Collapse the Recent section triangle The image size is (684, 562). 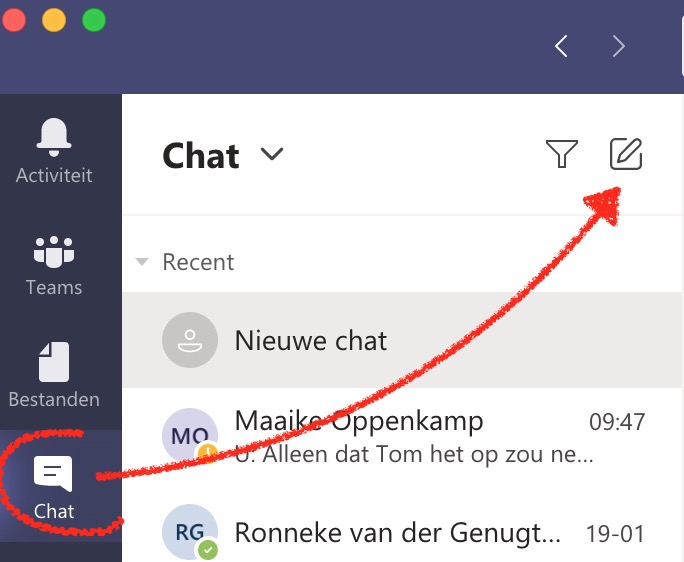142,262
